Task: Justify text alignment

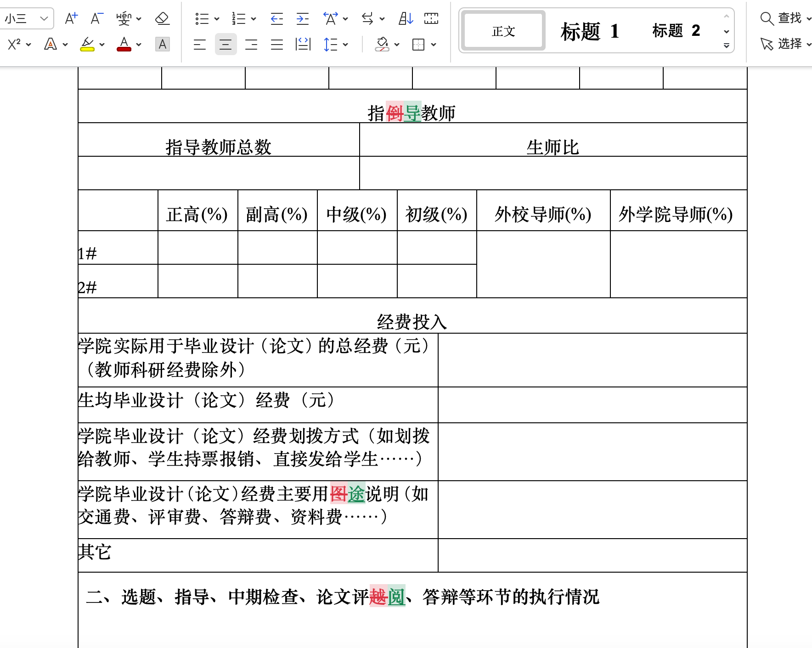Action: point(277,45)
